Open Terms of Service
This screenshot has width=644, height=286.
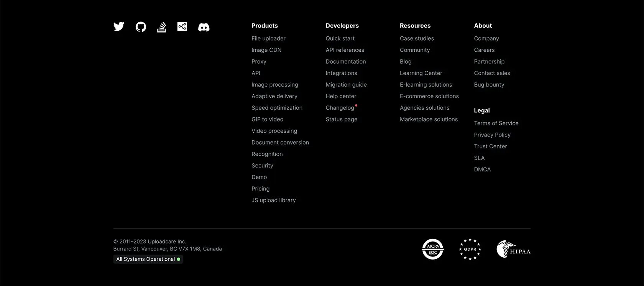coord(496,123)
